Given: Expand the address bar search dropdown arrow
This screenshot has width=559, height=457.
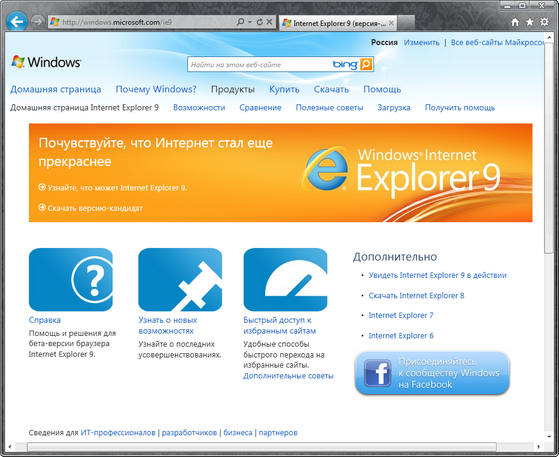Looking at the screenshot, I should [250, 22].
